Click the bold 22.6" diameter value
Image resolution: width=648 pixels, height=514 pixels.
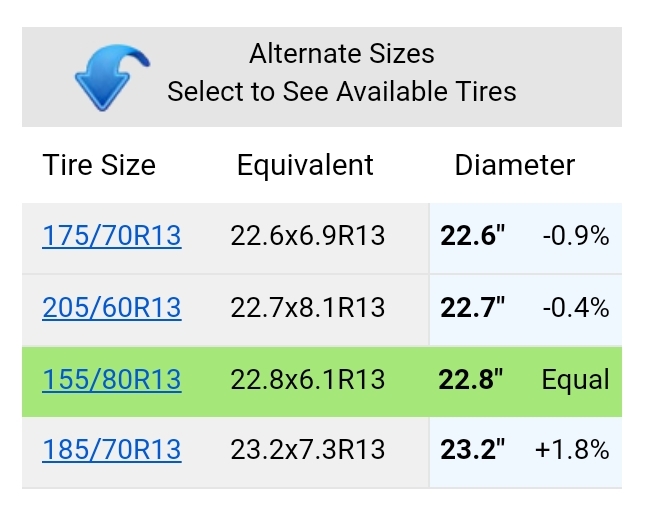(x=473, y=236)
